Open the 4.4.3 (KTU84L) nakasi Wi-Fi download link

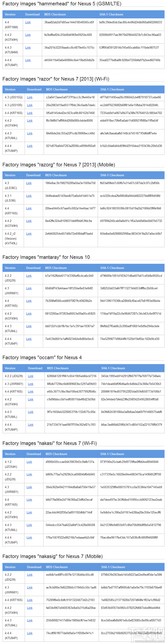[29, 525]
